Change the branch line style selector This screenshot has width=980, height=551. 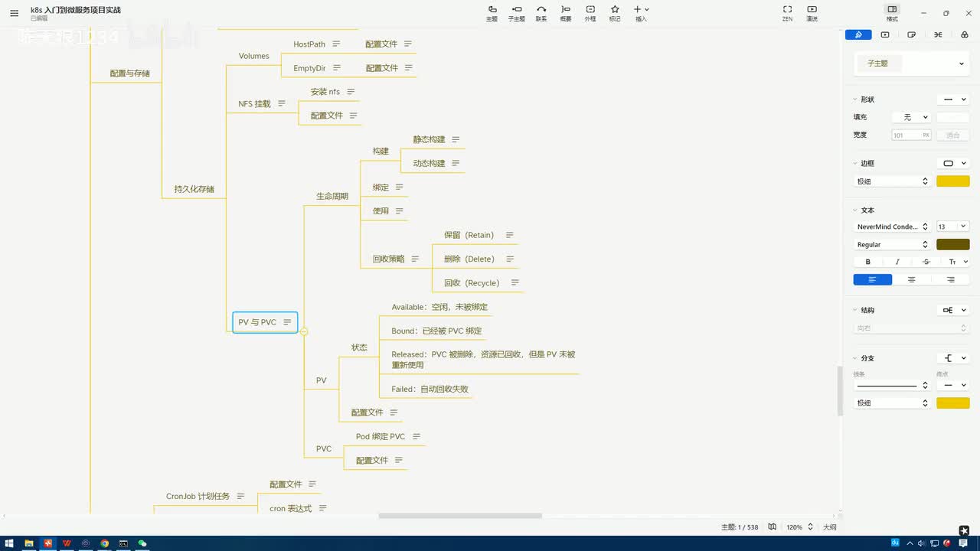point(892,385)
